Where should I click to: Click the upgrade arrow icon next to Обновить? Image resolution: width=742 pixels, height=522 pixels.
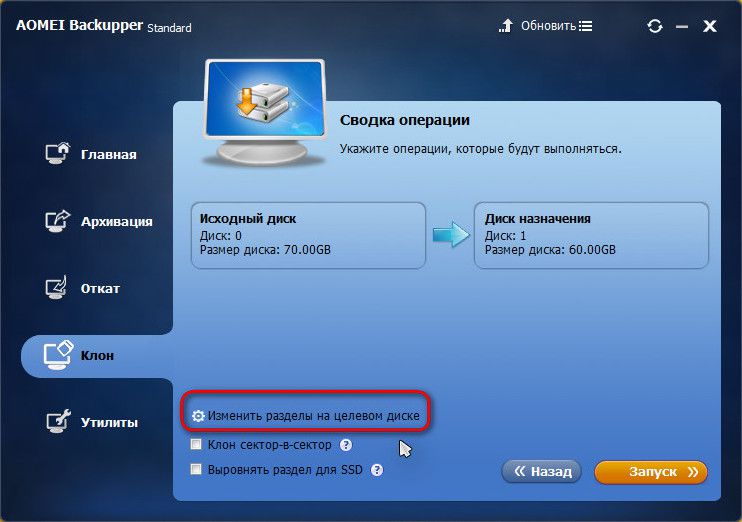506,26
